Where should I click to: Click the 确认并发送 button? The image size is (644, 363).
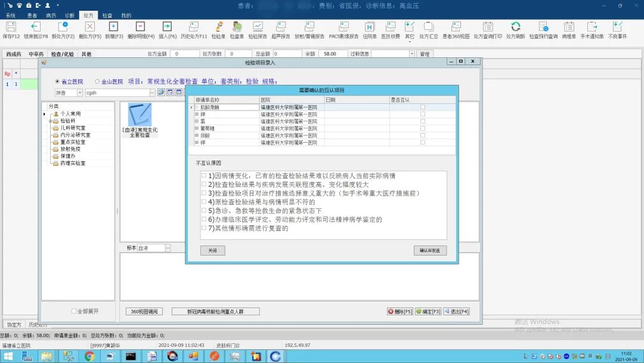tap(429, 251)
